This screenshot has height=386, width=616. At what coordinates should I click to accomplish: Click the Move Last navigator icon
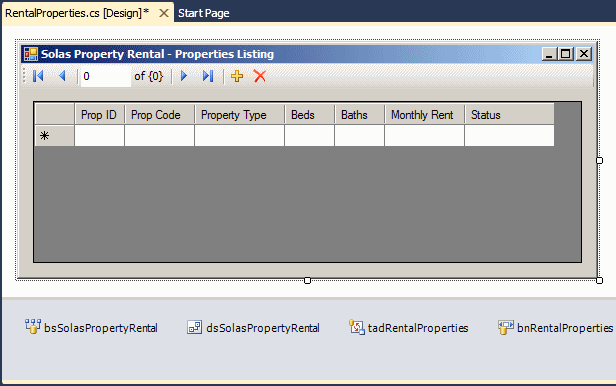[x=208, y=76]
